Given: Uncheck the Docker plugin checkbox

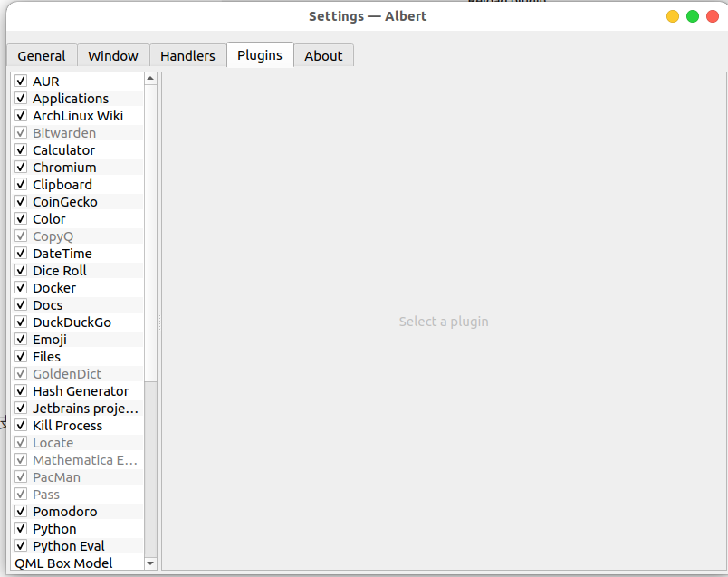Looking at the screenshot, I should tap(21, 287).
